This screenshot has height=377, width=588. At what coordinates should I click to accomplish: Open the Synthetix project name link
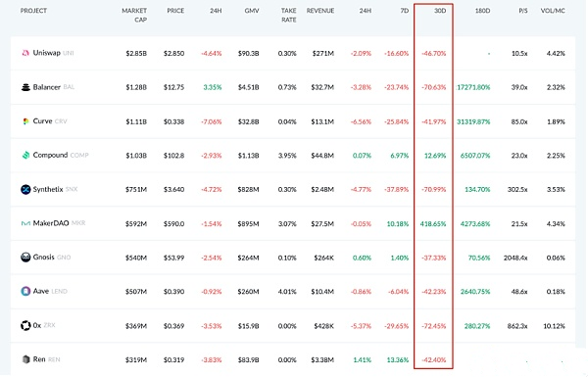pyautogui.click(x=48, y=189)
